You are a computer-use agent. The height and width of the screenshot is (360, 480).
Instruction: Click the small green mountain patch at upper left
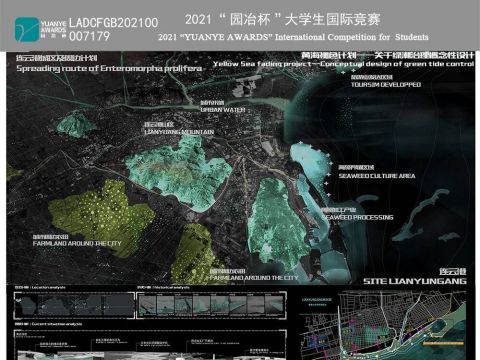[75, 124]
